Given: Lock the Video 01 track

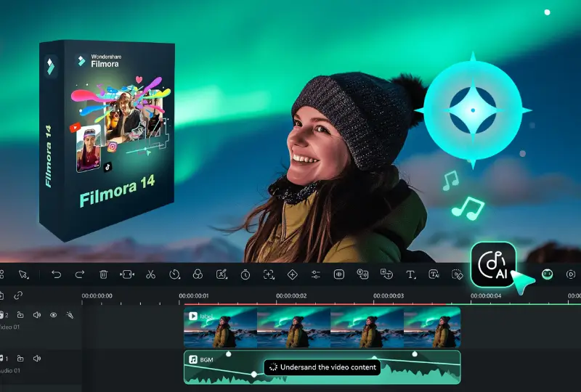Looking at the screenshot, I should pos(20,315).
